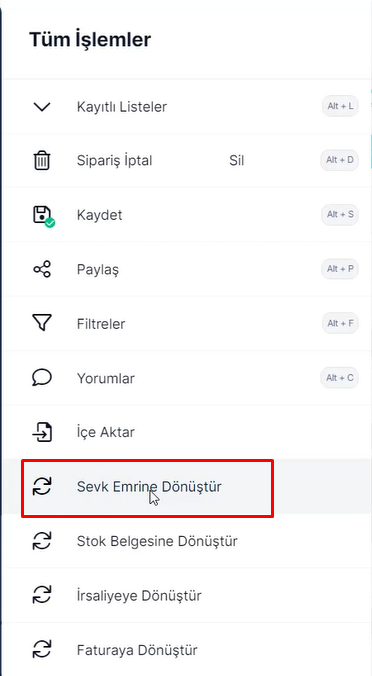Expand the Kayıtlı Listeler chevron arrow
372x676 pixels.
[x=42, y=106]
